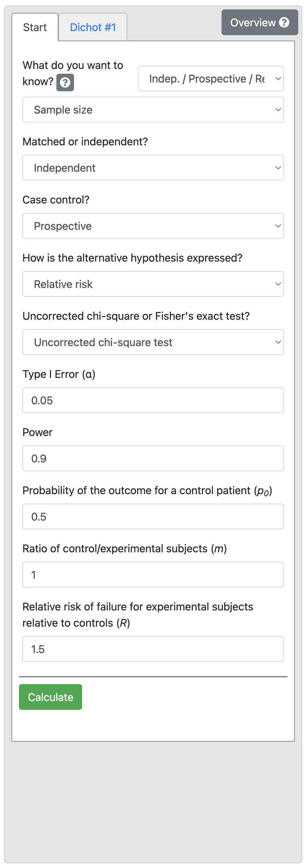Click the Relative risk R input field

click(153, 649)
